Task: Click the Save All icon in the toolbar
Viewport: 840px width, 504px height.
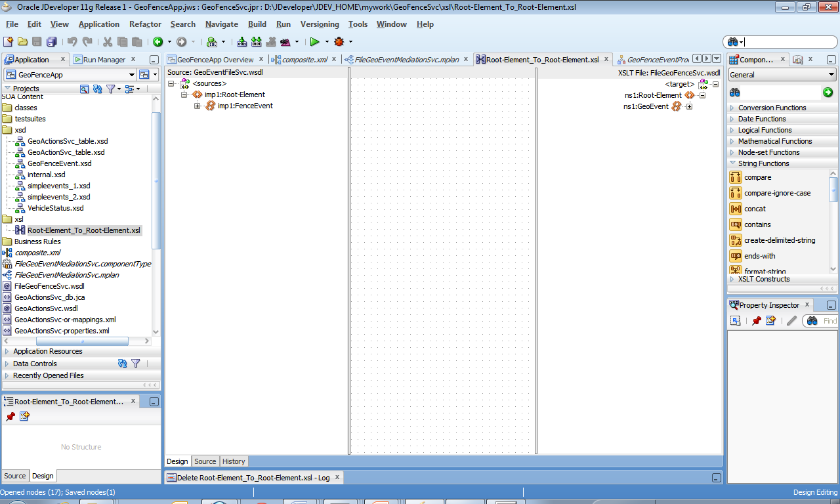Action: [51, 41]
